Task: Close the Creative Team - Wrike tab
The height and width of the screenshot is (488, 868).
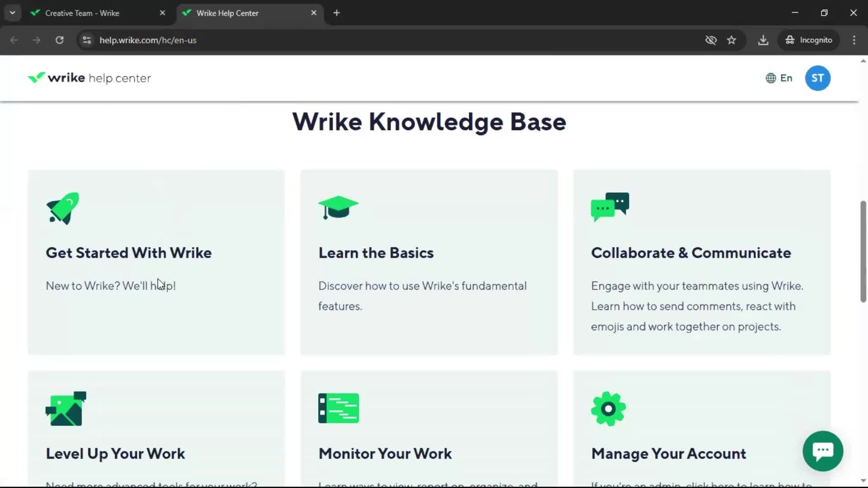Action: click(x=162, y=13)
